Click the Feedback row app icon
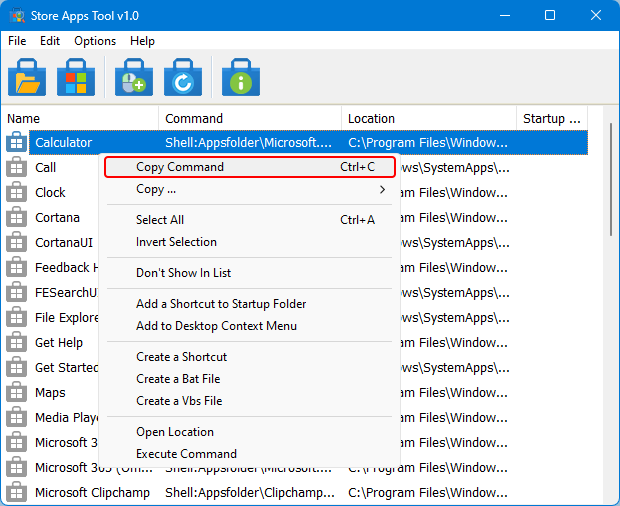This screenshot has width=620, height=506. point(16,268)
